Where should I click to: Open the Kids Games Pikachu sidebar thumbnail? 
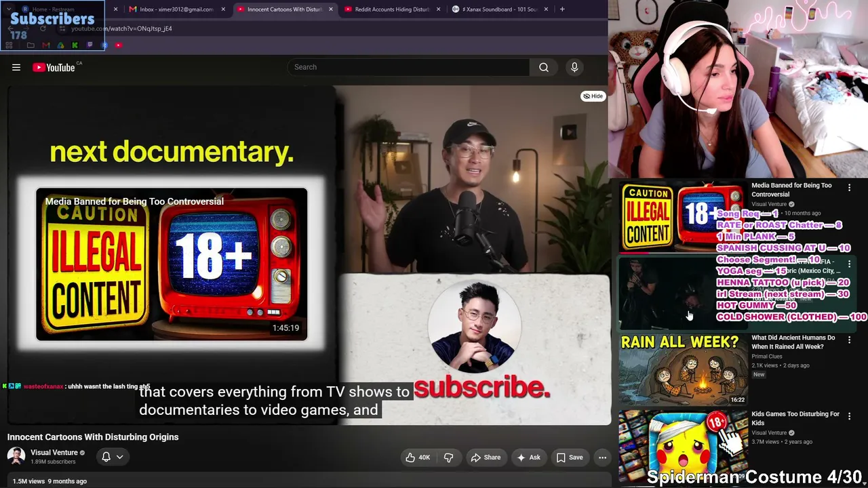click(682, 445)
